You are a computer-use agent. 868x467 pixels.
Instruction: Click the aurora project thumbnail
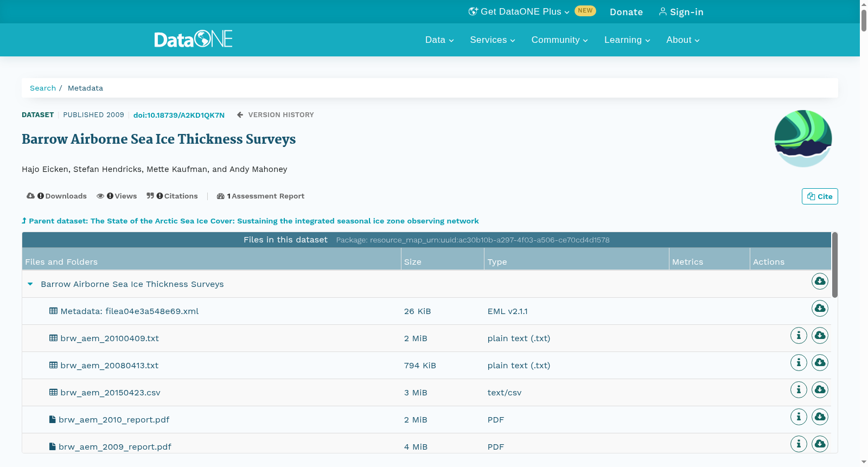click(x=803, y=138)
